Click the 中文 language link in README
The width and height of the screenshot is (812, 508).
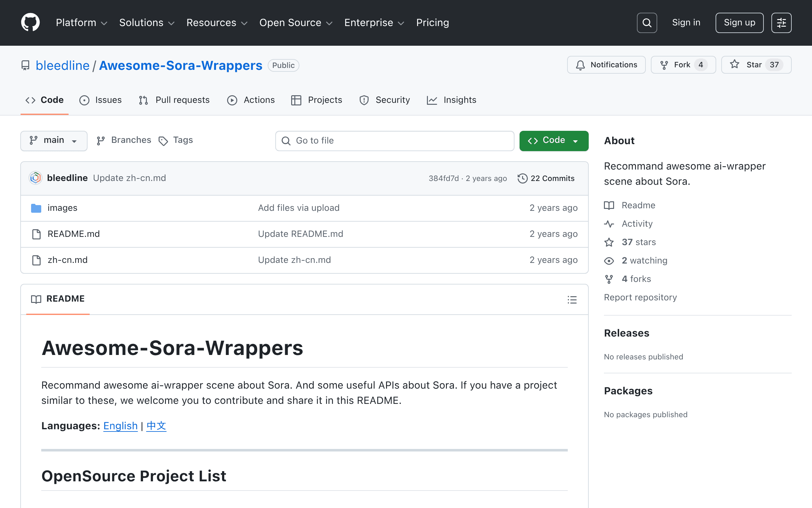pos(156,426)
